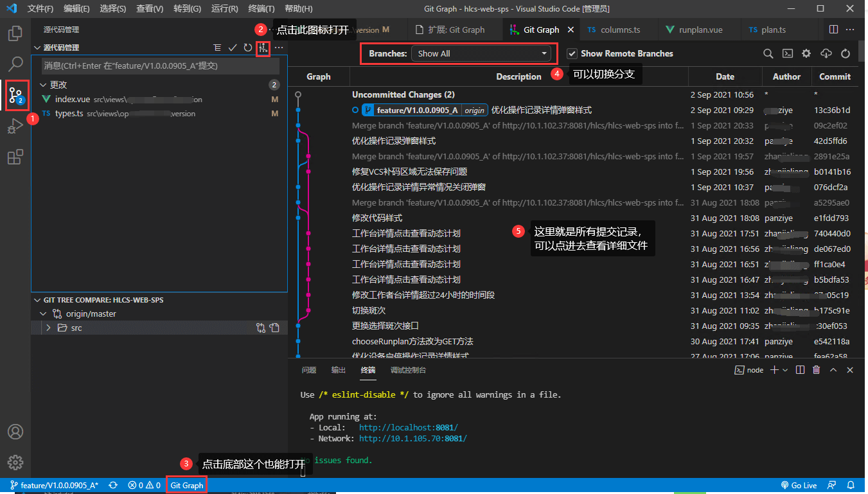This screenshot has width=868, height=494.
Task: Click split editor right icon
Action: 833,30
